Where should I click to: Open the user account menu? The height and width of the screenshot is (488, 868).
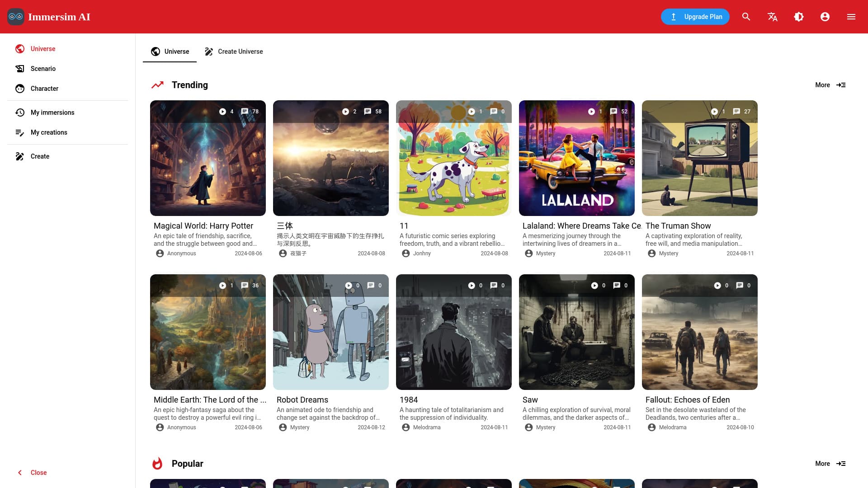825,17
